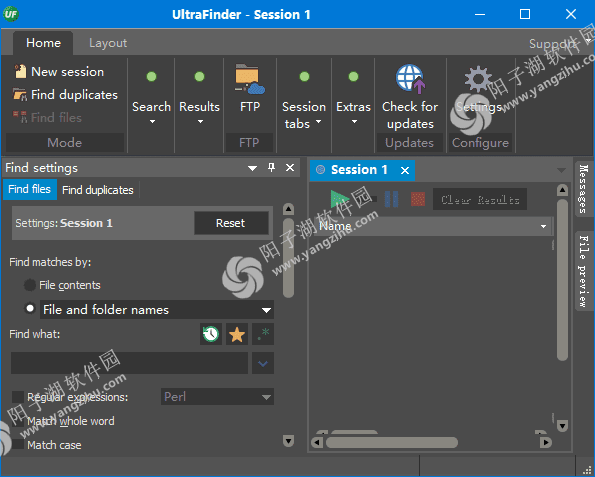
Task: Click results scrollbar left arrow
Action: tap(316, 442)
